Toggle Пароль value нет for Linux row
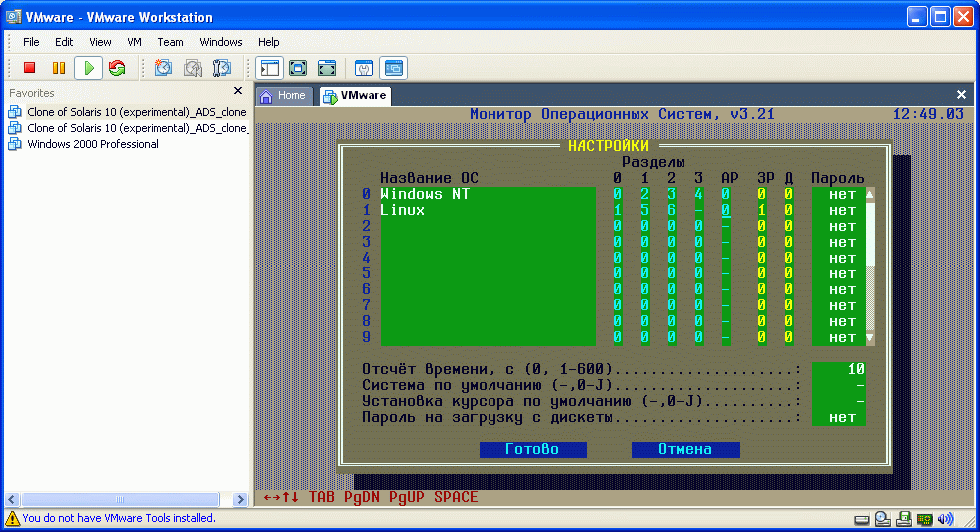 [x=839, y=210]
